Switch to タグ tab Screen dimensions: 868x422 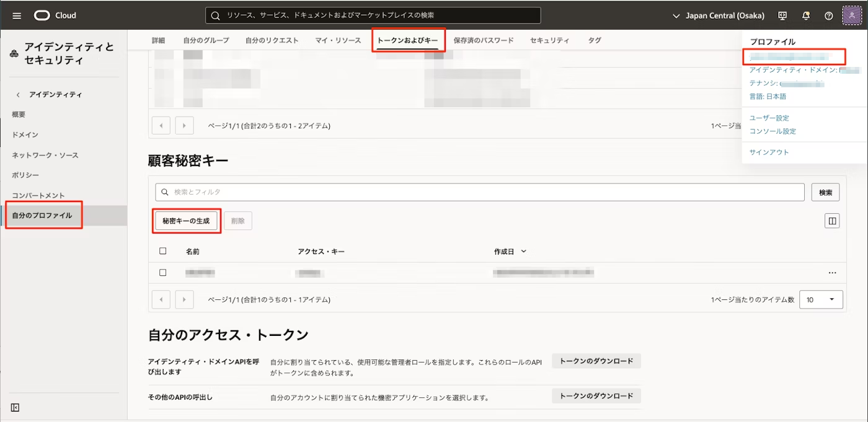tap(595, 40)
